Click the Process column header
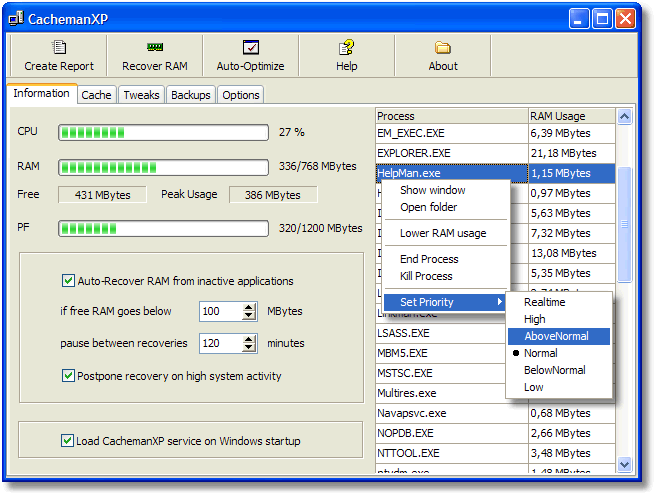 [x=450, y=116]
